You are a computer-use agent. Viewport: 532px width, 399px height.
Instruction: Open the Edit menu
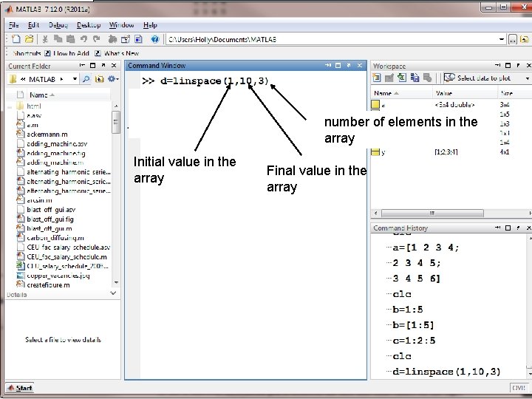33,25
